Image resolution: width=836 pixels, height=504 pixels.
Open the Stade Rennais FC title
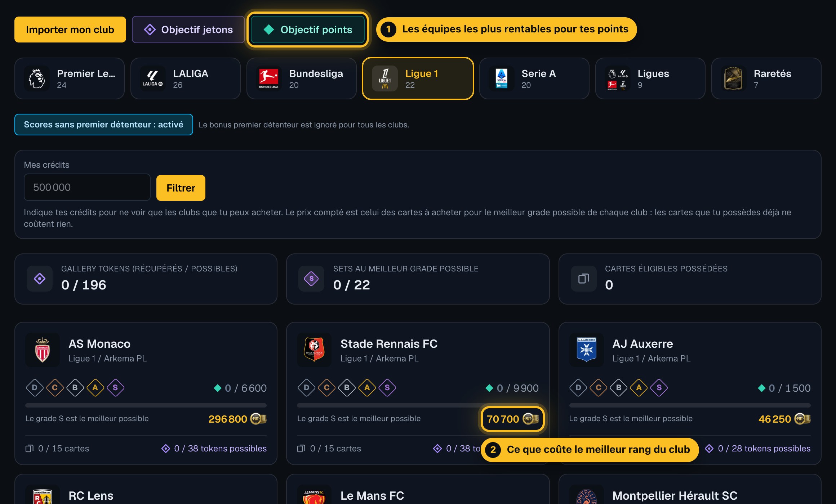pos(389,344)
